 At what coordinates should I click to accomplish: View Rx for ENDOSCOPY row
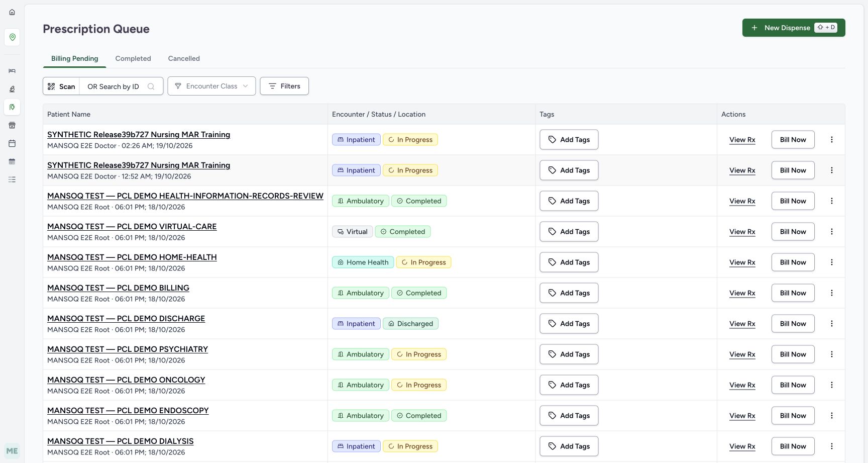click(742, 416)
